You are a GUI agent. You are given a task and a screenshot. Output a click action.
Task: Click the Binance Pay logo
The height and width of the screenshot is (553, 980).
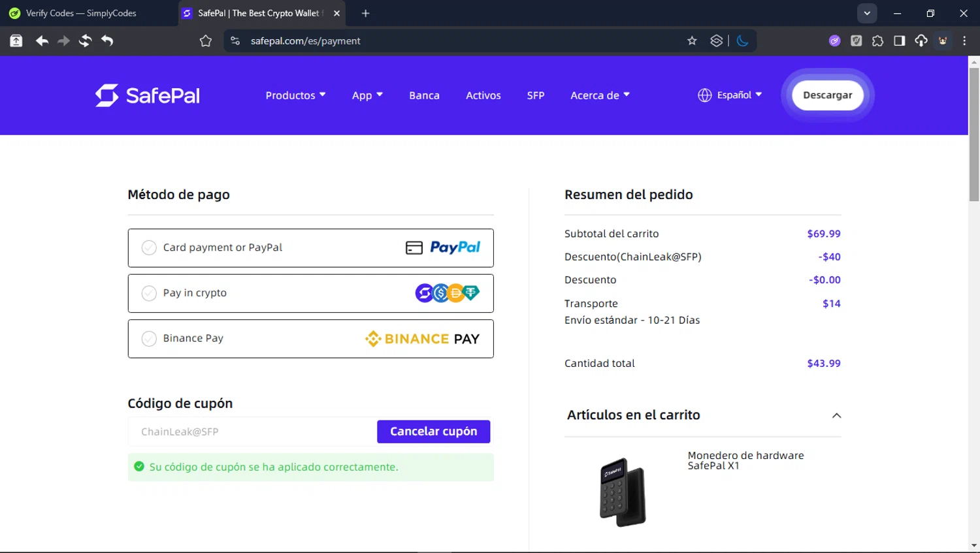click(x=423, y=339)
